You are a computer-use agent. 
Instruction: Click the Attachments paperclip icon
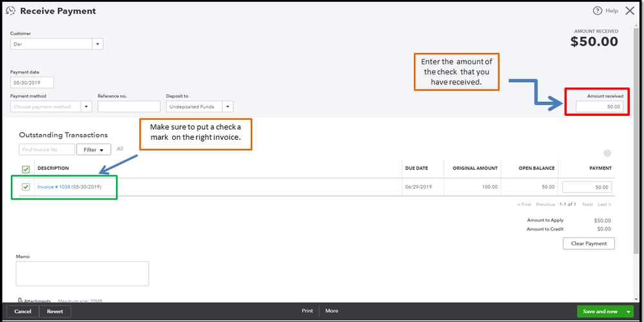(21, 301)
